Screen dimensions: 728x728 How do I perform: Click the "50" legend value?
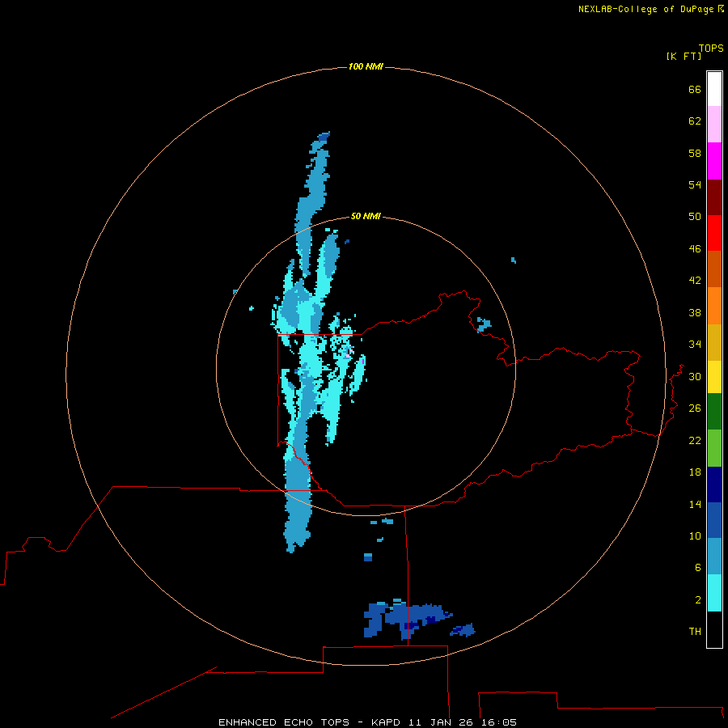tap(695, 217)
